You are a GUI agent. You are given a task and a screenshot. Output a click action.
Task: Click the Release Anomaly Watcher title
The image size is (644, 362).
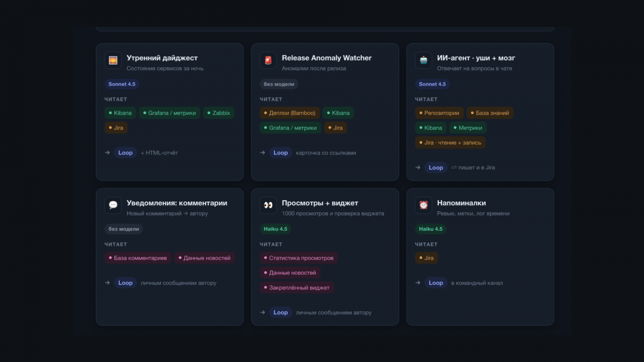tap(327, 58)
